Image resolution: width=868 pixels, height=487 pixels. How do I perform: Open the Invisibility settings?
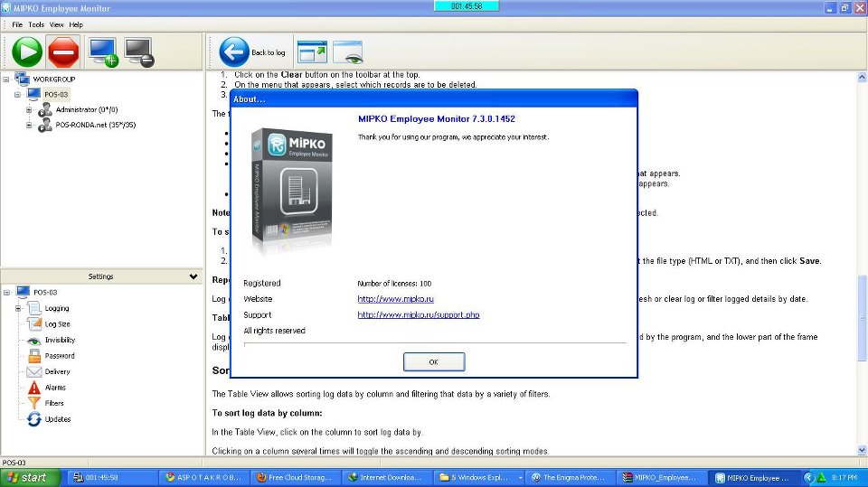60,340
